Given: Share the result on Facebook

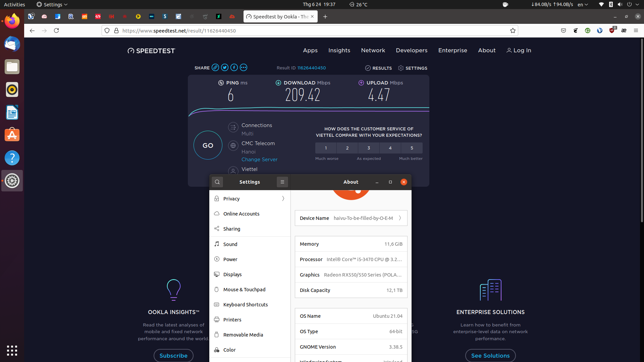Looking at the screenshot, I should pyautogui.click(x=234, y=68).
